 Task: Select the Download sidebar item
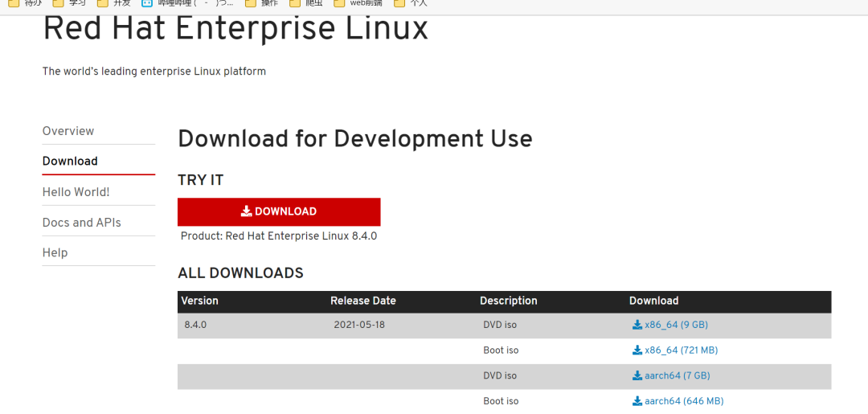(70, 161)
